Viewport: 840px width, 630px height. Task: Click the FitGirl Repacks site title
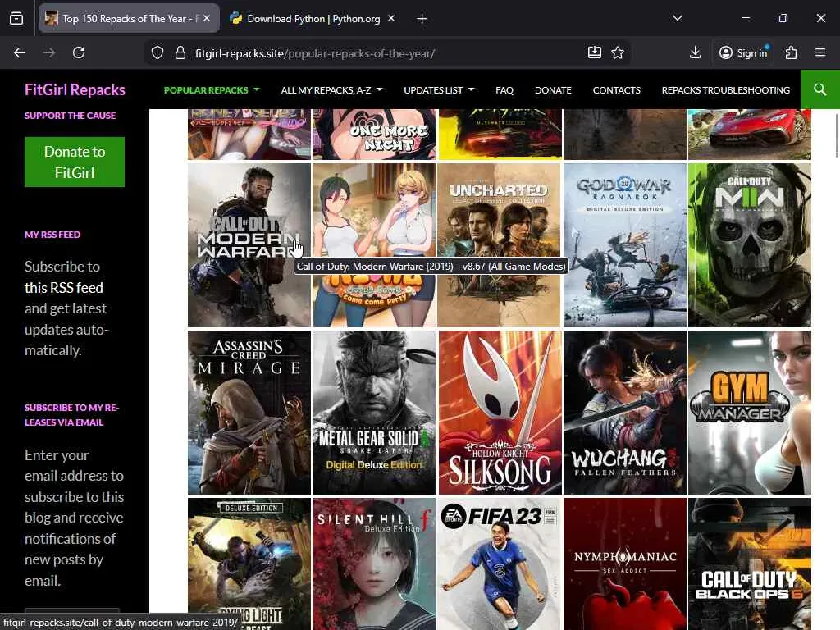pyautogui.click(x=75, y=89)
